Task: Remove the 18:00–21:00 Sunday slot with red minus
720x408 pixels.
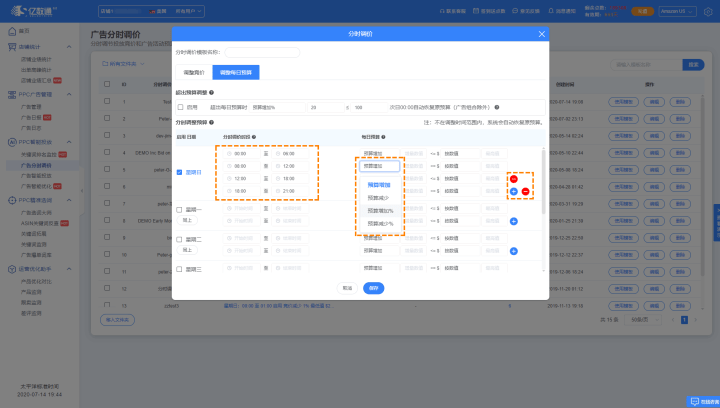Action: [x=526, y=191]
